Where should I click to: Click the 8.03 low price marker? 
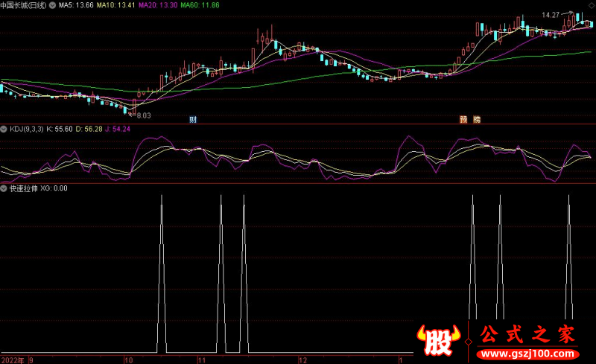click(x=142, y=115)
